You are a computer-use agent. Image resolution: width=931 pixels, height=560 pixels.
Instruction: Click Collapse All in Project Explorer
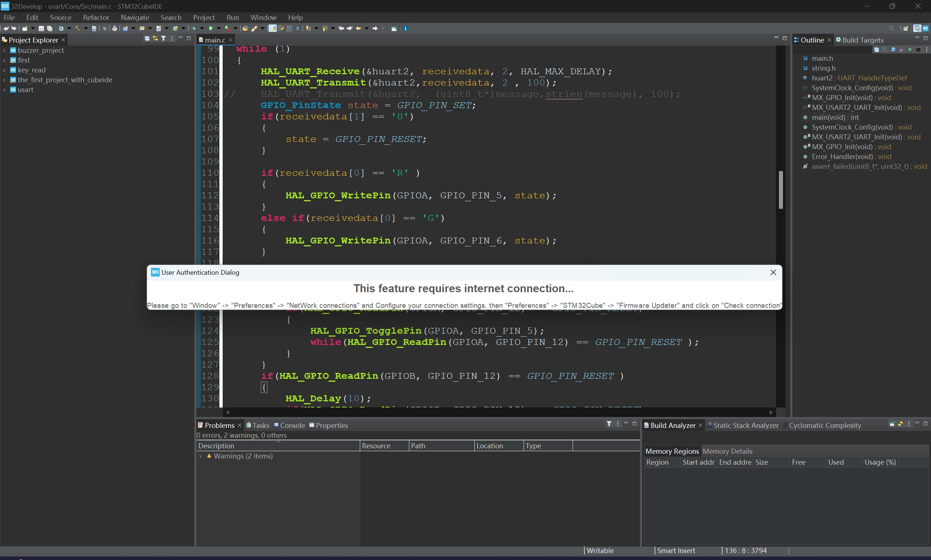[x=147, y=38]
